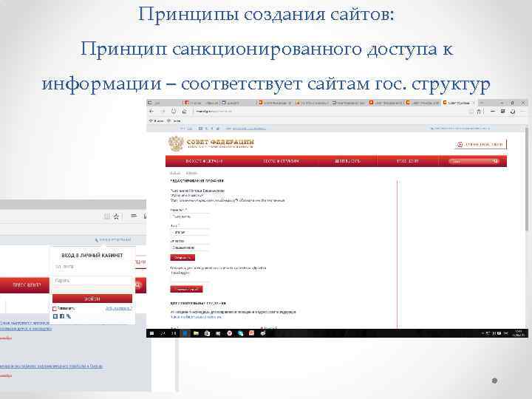
Task: Click the forgot password link in login popup
Action: (118, 308)
